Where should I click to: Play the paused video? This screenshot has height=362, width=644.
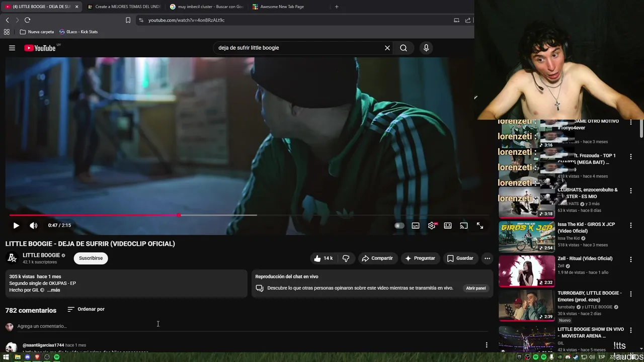point(16,226)
